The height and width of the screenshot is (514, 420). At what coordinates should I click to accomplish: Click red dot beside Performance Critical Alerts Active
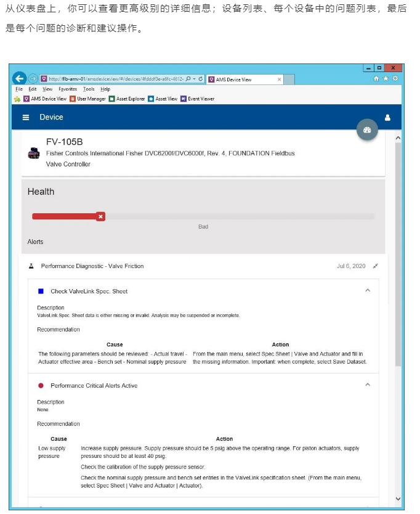[x=41, y=386]
